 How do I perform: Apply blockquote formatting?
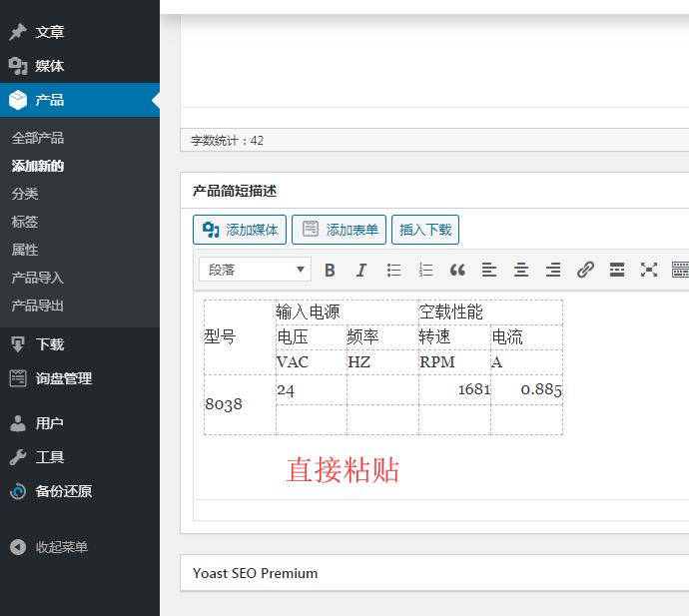457,270
